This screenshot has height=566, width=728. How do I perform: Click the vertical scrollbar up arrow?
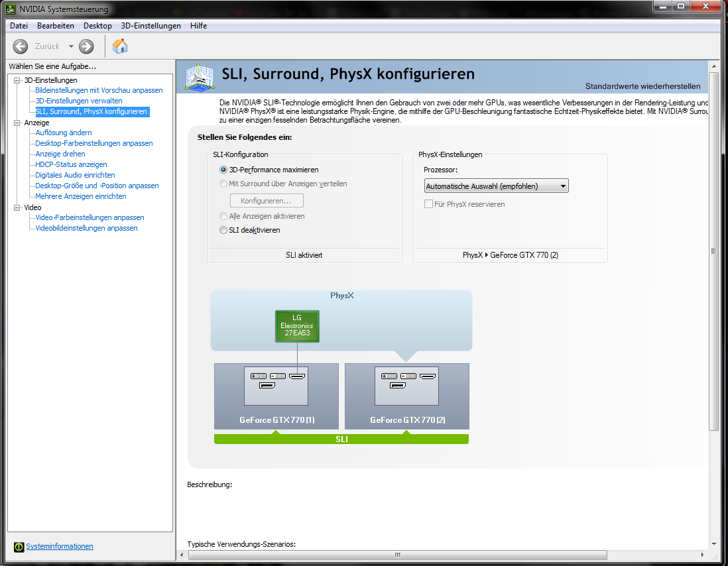pyautogui.click(x=714, y=66)
